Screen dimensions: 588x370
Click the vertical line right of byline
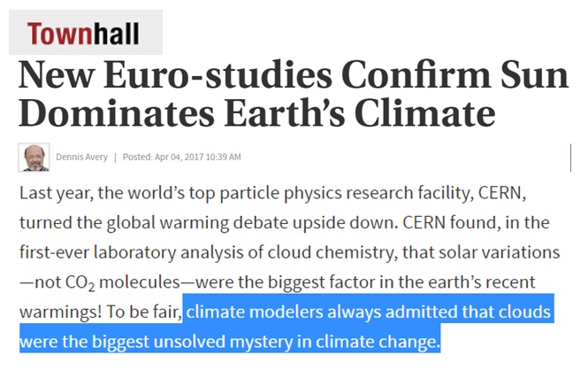570,158
